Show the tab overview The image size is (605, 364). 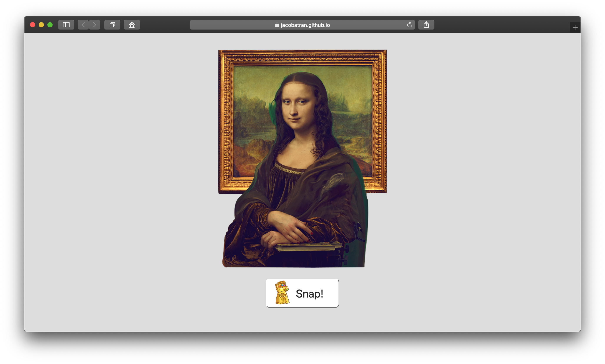[112, 25]
